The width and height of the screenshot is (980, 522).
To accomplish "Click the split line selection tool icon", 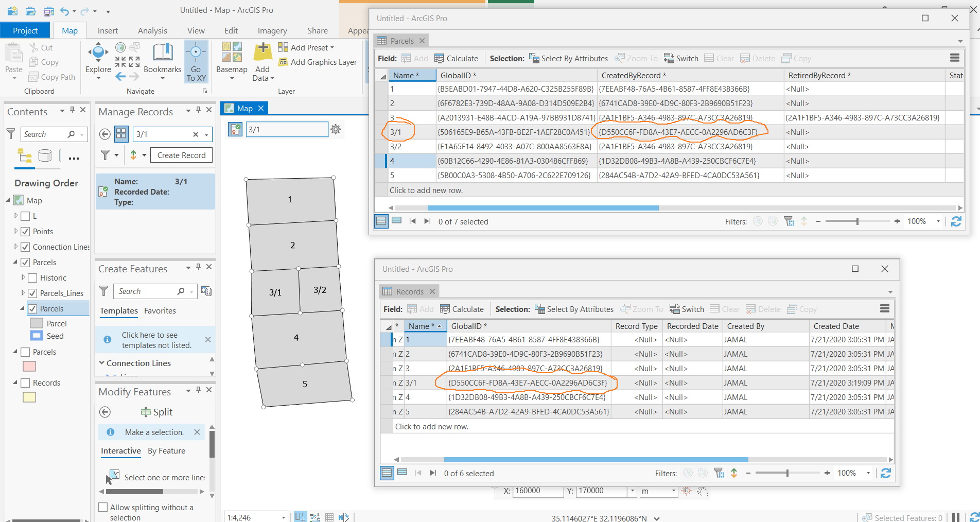I will pyautogui.click(x=113, y=476).
